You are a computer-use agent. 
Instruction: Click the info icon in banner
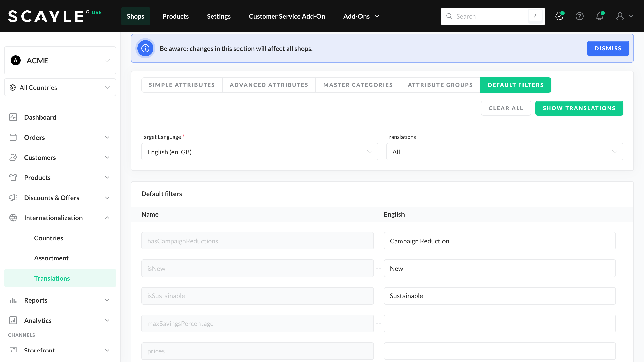tap(145, 48)
